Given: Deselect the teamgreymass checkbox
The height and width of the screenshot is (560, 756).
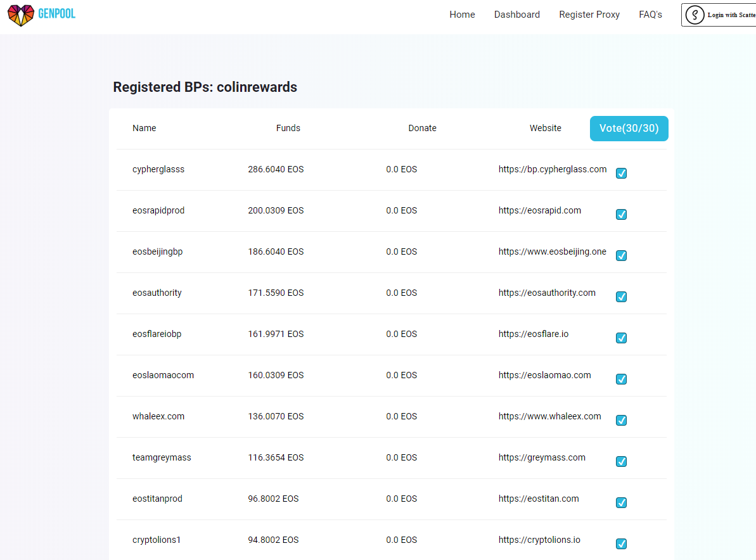Looking at the screenshot, I should click(621, 462).
